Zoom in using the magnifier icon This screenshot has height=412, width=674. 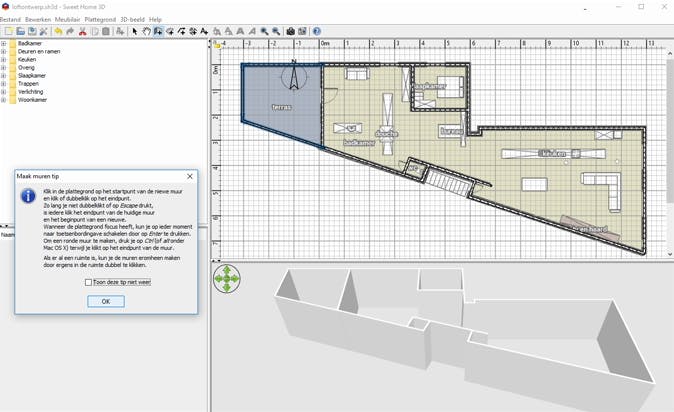coord(264,31)
